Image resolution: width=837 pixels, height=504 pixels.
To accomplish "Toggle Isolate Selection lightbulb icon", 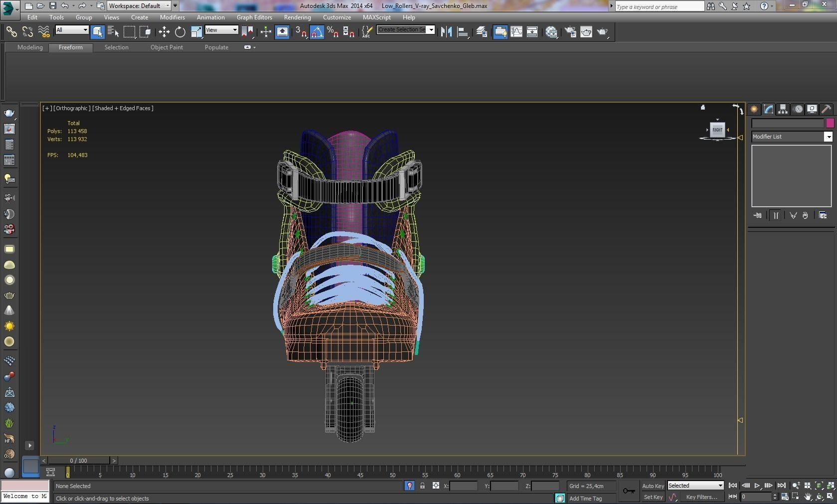I will 409,486.
